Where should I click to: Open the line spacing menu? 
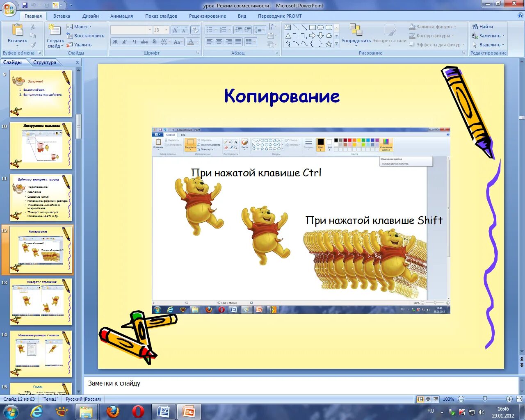pyautogui.click(x=259, y=30)
